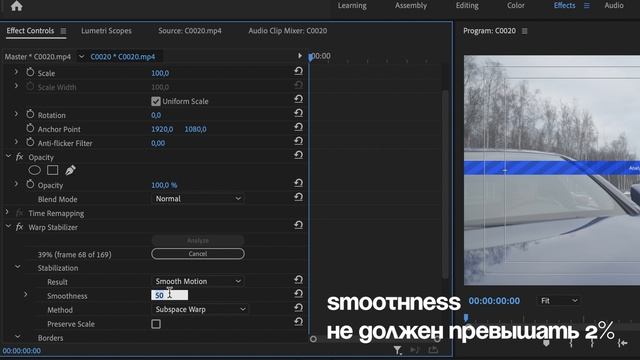640x360 pixels.
Task: Toggle Rotation stopwatch animation
Action: click(30, 115)
